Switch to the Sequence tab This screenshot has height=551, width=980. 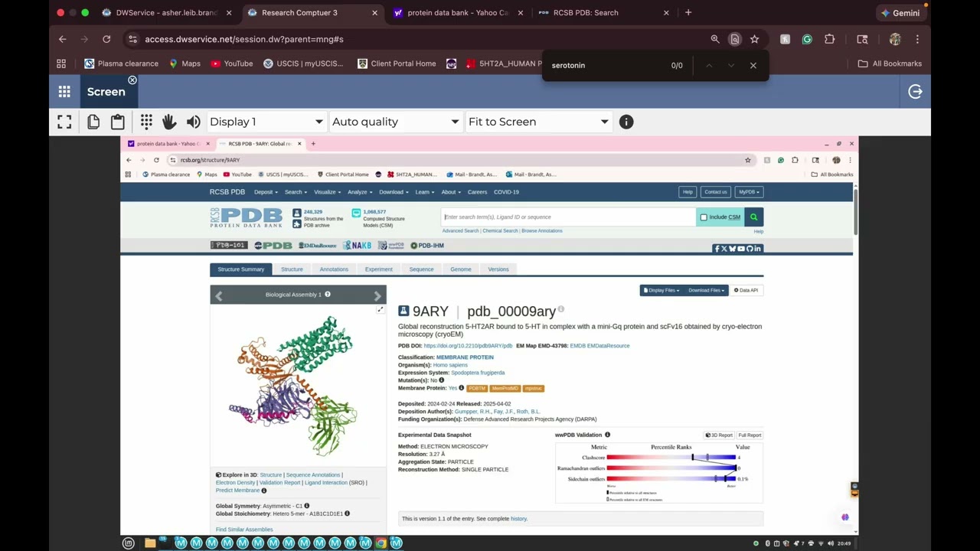click(421, 269)
